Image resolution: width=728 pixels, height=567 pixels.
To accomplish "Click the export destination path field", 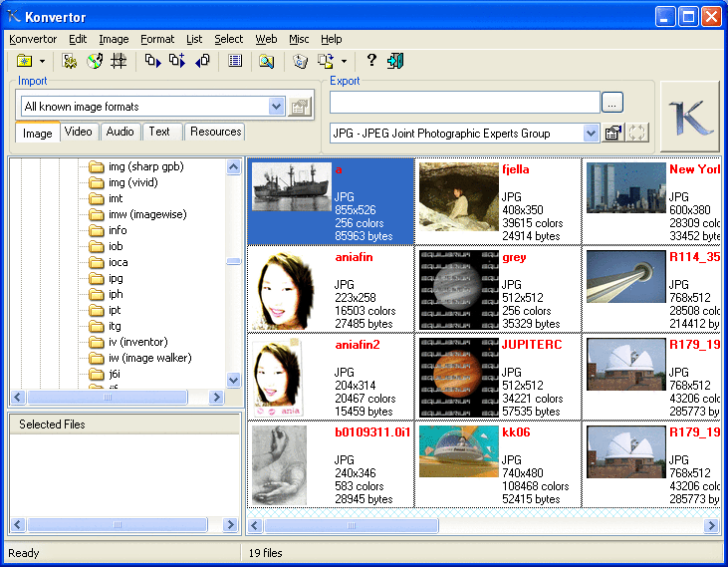I will 464,102.
